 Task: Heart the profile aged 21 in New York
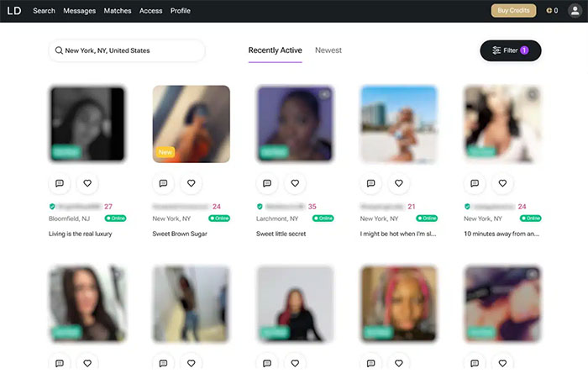coord(399,183)
